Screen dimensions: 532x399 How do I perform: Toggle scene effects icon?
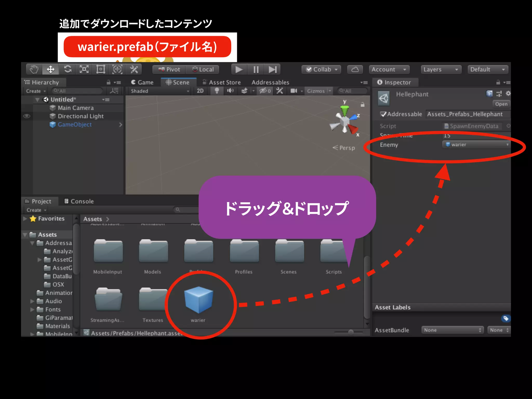[244, 91]
